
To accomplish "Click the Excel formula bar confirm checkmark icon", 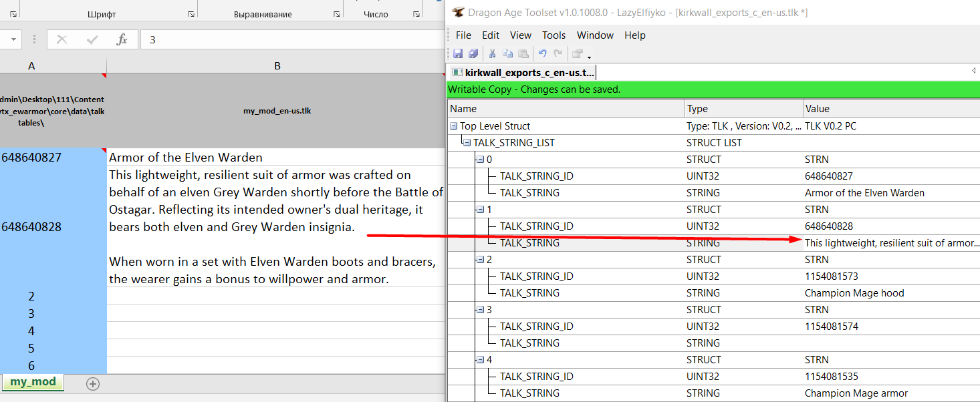I will pos(92,40).
